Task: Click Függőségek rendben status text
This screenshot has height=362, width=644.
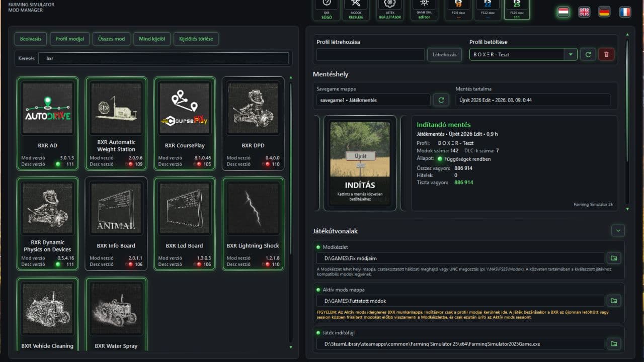Action: [x=467, y=159]
